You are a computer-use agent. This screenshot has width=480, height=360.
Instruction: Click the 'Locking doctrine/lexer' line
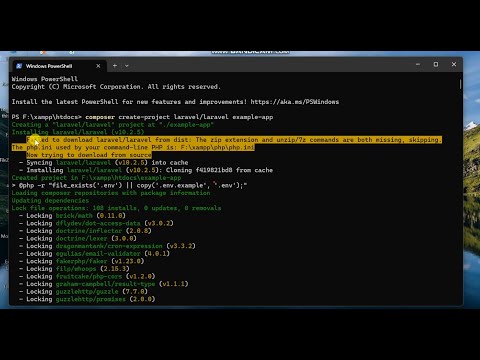(x=78, y=238)
